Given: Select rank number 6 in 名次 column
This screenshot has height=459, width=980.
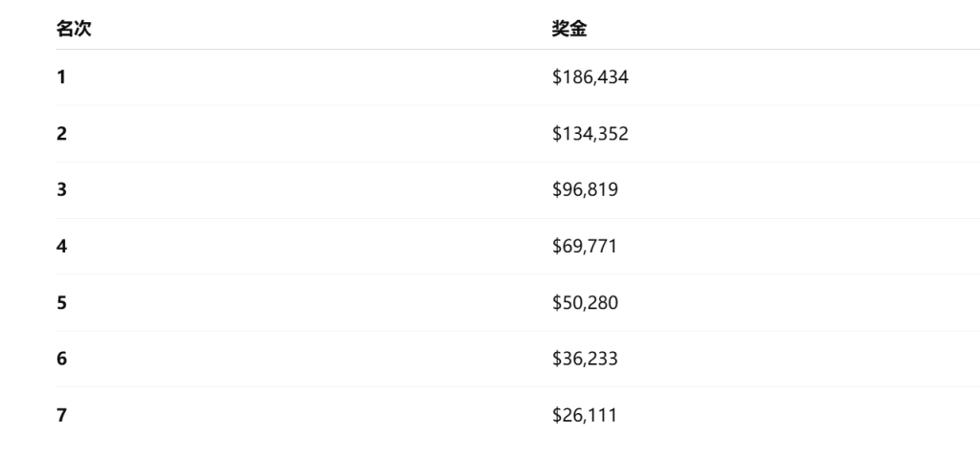Looking at the screenshot, I should 61,360.
